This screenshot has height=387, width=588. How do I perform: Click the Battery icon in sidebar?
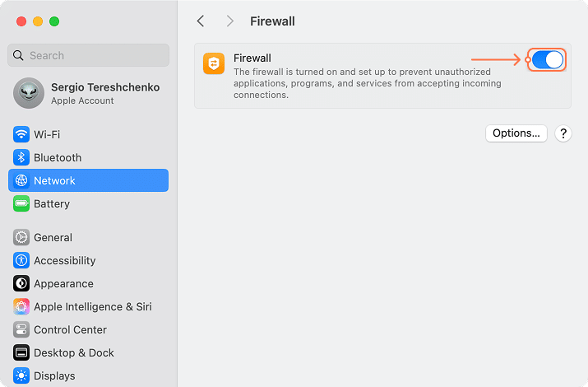pyautogui.click(x=21, y=203)
